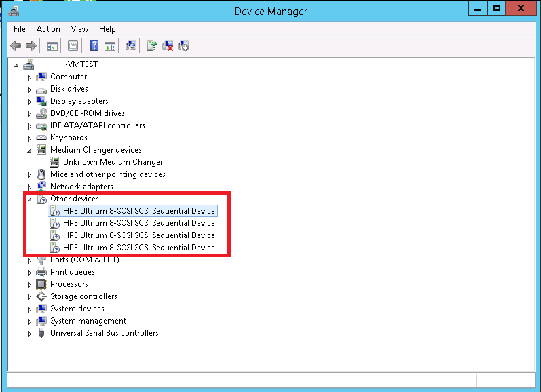Expand the IDE ATA/ATAPI controllers node
Screen dimensions: 541x392
click(x=29, y=126)
